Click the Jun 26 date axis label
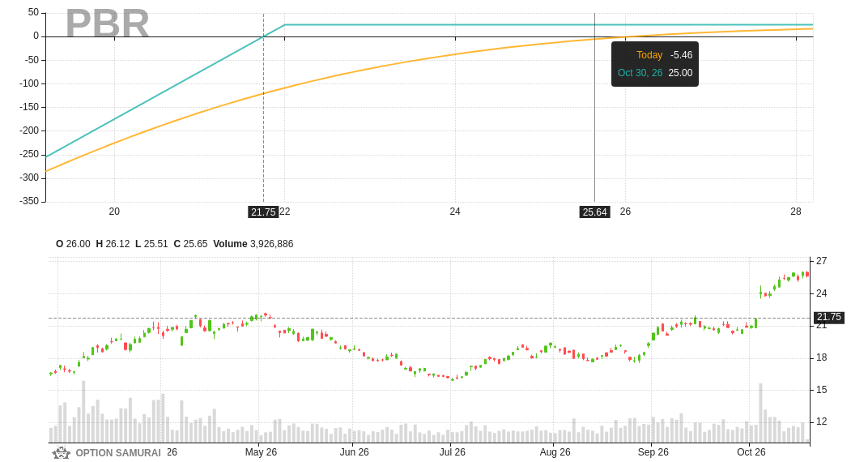 click(355, 452)
